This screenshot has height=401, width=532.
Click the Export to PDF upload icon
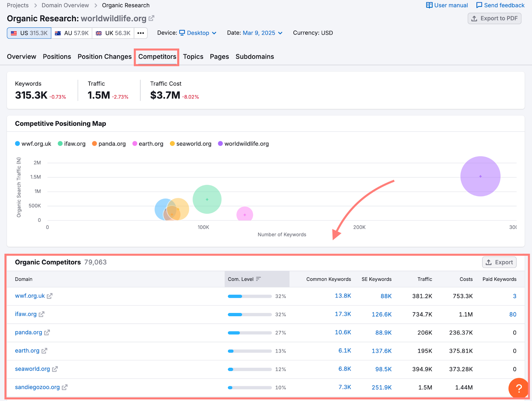474,19
